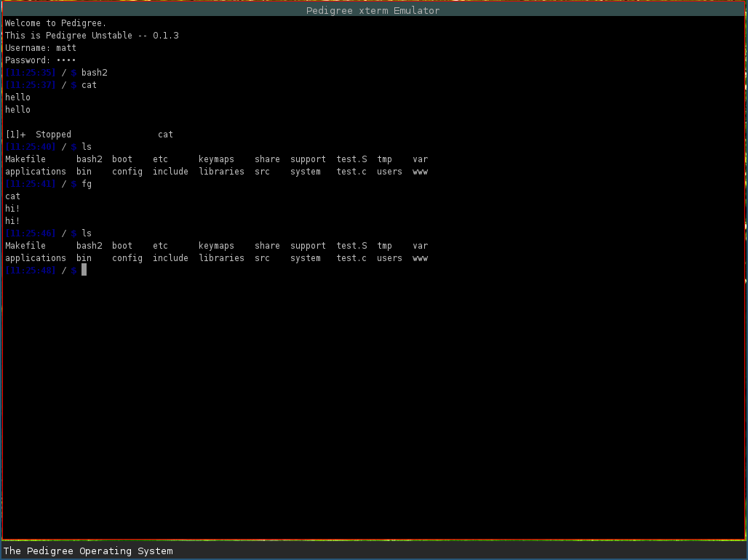Screen dimensions: 748x560
Task: Click "var" in the listing after the 11:25:40 ls
Action: [421, 159]
